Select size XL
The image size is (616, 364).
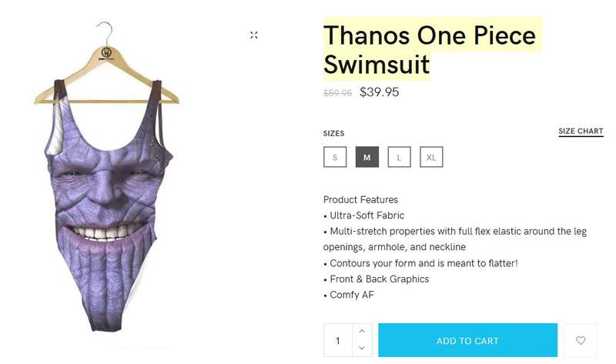[431, 157]
